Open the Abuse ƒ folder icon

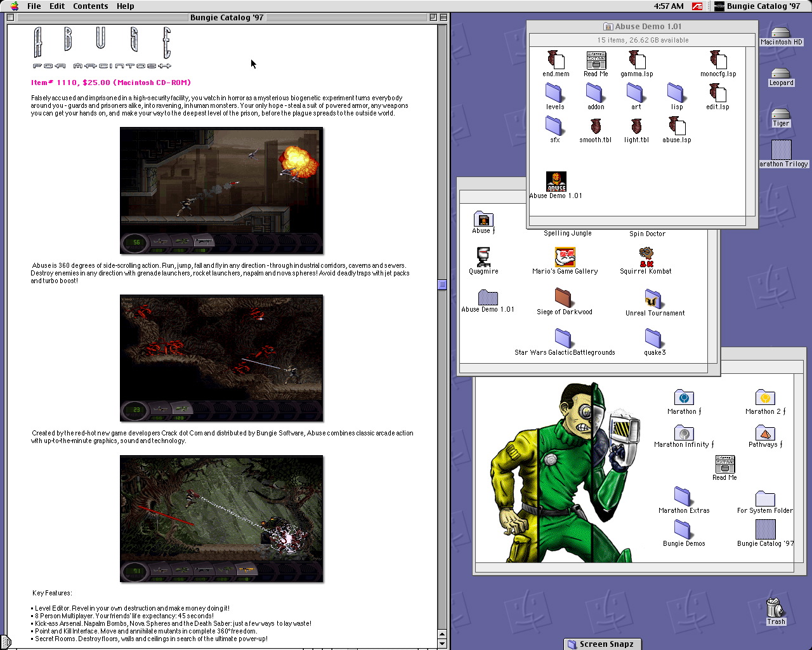(483, 219)
